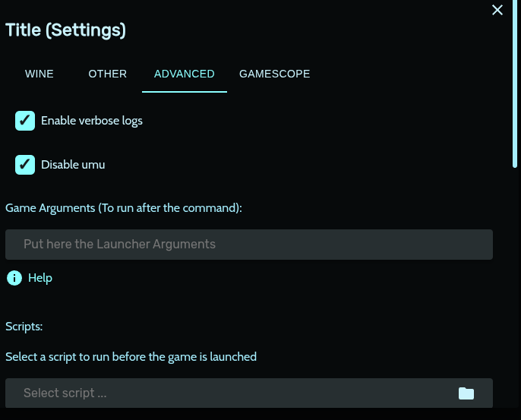Image resolution: width=521 pixels, height=420 pixels.
Task: Click the 'Enable verbose logs' label text
Action: point(92,121)
